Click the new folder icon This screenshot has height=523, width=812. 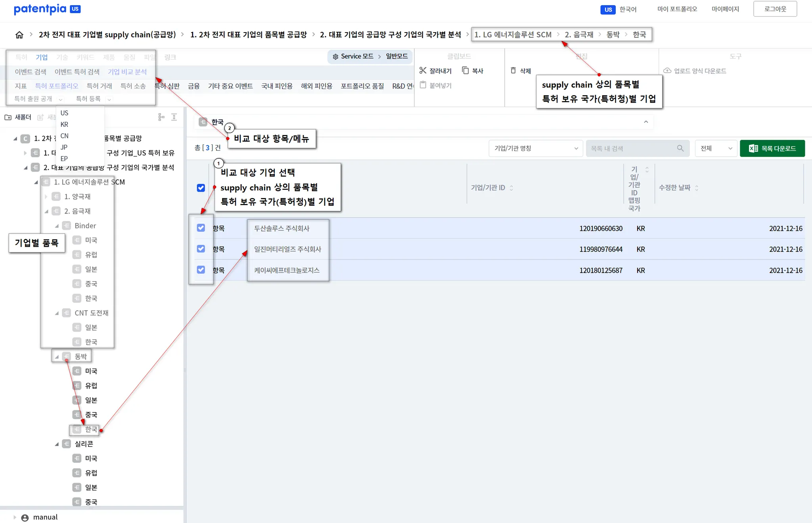click(8, 117)
